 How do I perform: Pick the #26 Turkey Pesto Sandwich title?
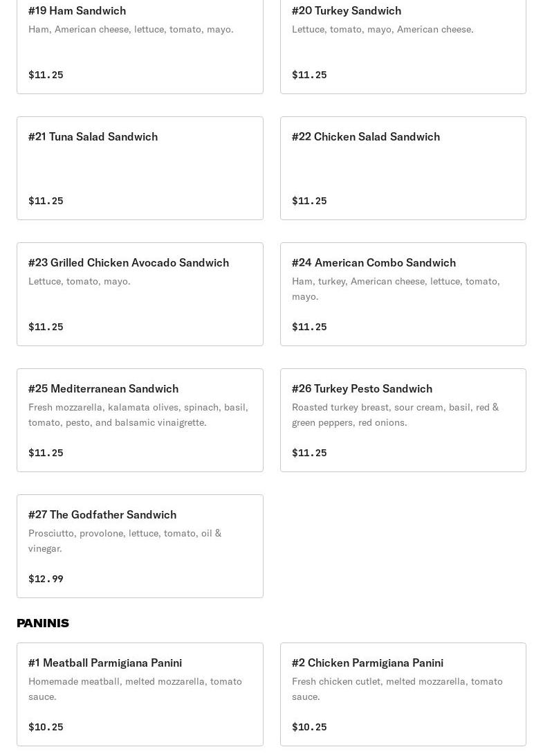pyautogui.click(x=362, y=388)
